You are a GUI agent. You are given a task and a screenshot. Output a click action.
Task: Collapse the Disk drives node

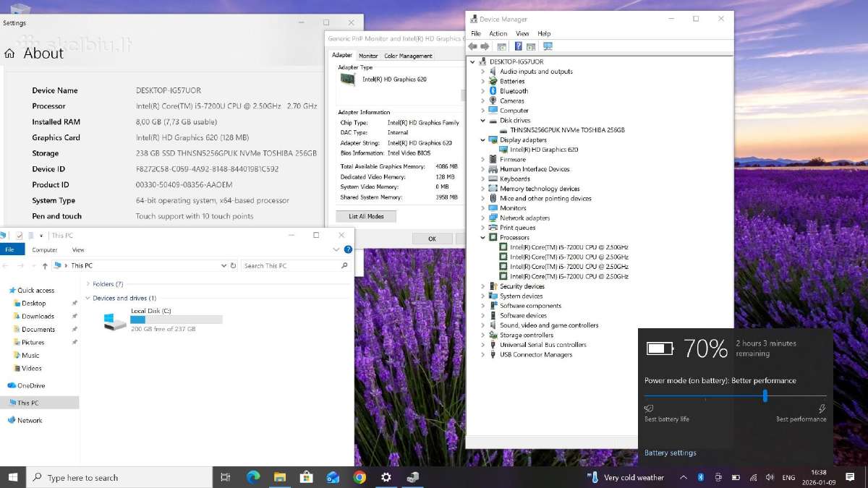(483, 121)
